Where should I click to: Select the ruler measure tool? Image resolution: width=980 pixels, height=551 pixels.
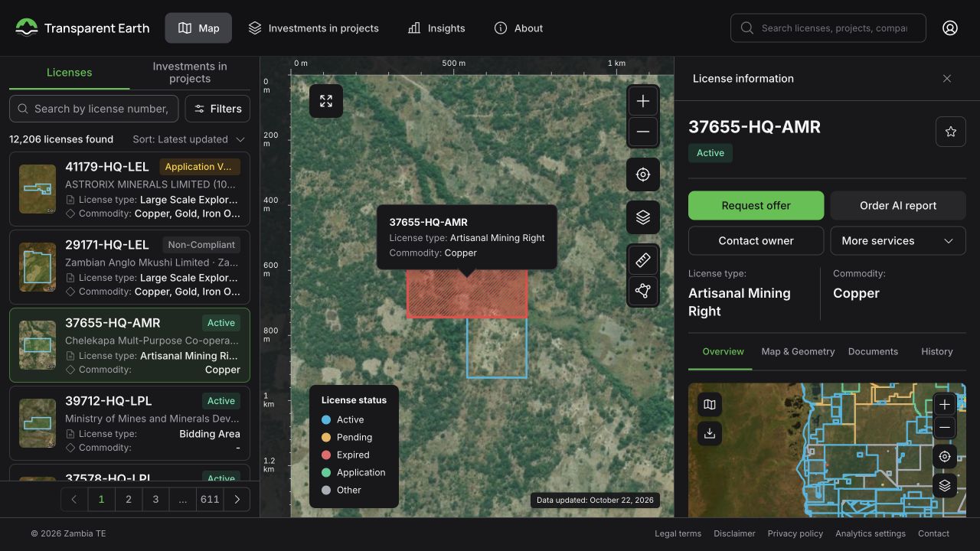(x=643, y=260)
